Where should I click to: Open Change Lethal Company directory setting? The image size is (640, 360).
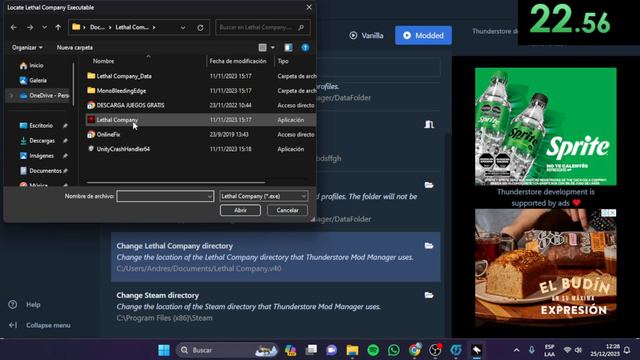point(276,257)
